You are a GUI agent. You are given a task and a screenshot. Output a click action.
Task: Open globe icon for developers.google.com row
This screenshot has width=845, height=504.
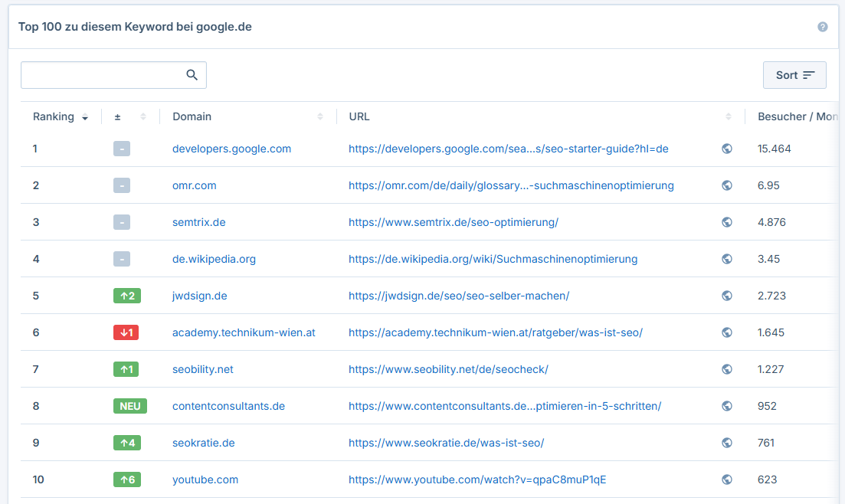(x=727, y=149)
